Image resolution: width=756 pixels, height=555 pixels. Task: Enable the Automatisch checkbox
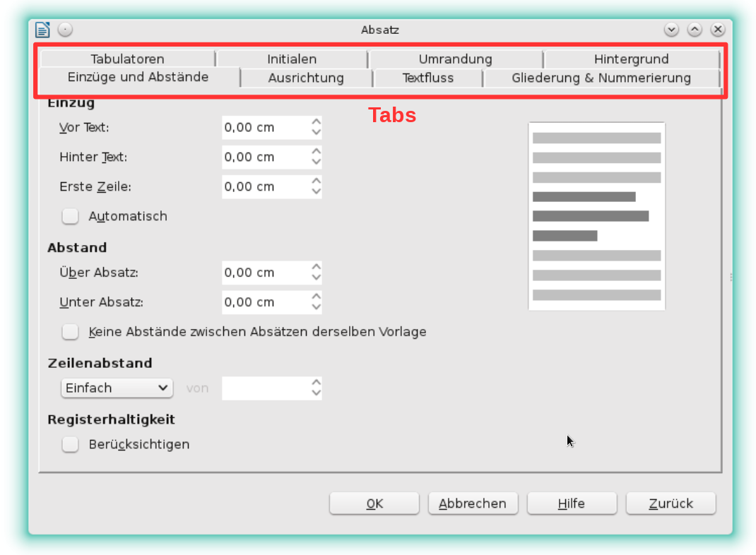[x=70, y=217]
